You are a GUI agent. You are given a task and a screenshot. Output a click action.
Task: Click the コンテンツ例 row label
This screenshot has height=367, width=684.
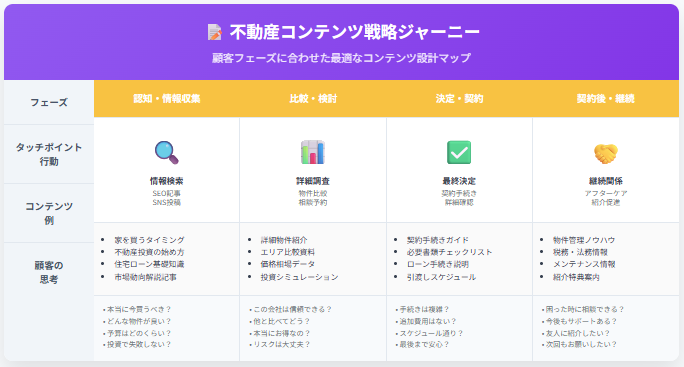coord(49,213)
